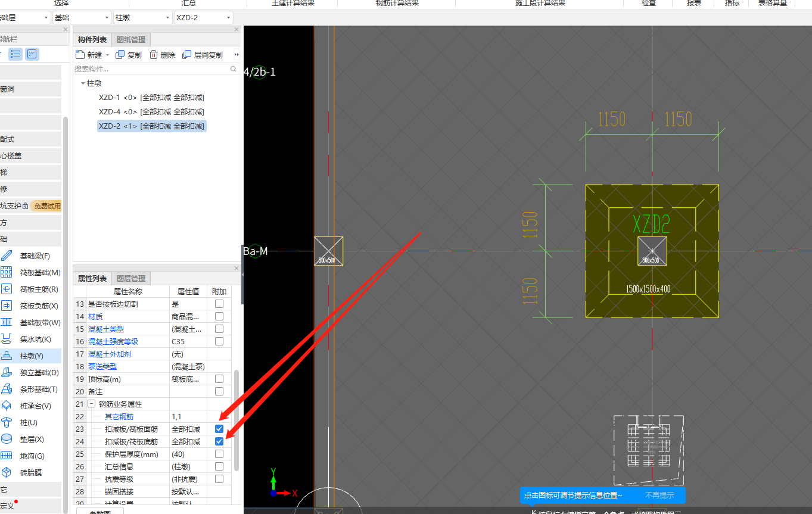The image size is (812, 514).
Task: Select XZD-2 component in list
Action: tap(152, 126)
